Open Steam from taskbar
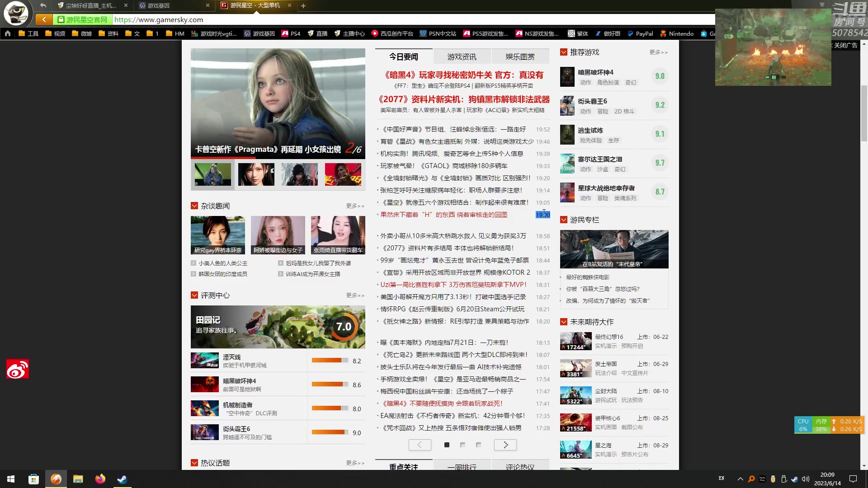The image size is (868, 488). tap(122, 479)
